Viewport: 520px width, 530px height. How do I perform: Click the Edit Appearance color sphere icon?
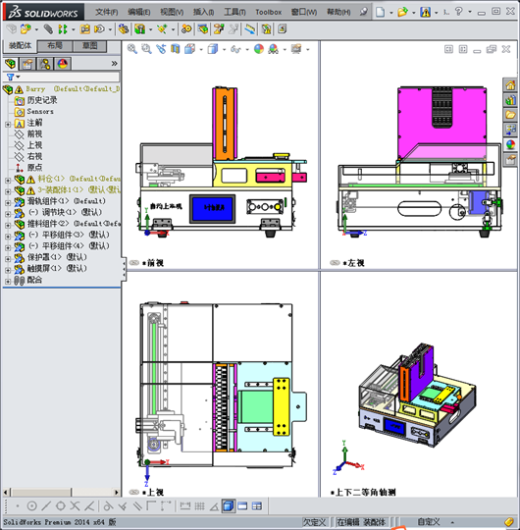click(259, 49)
